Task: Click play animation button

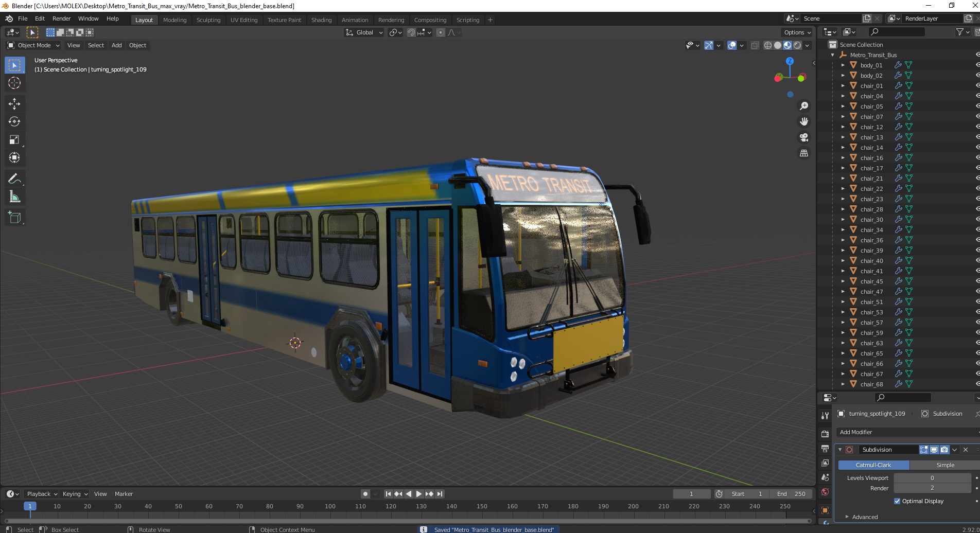Action: (419, 494)
